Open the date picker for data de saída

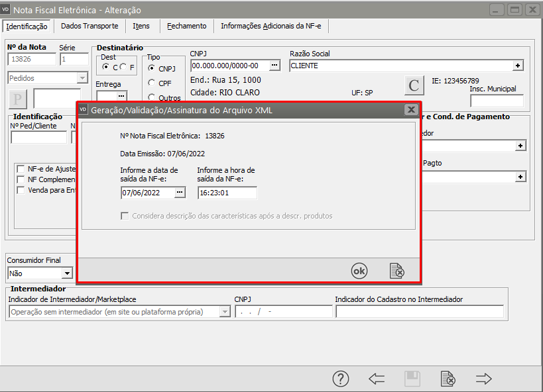180,193
